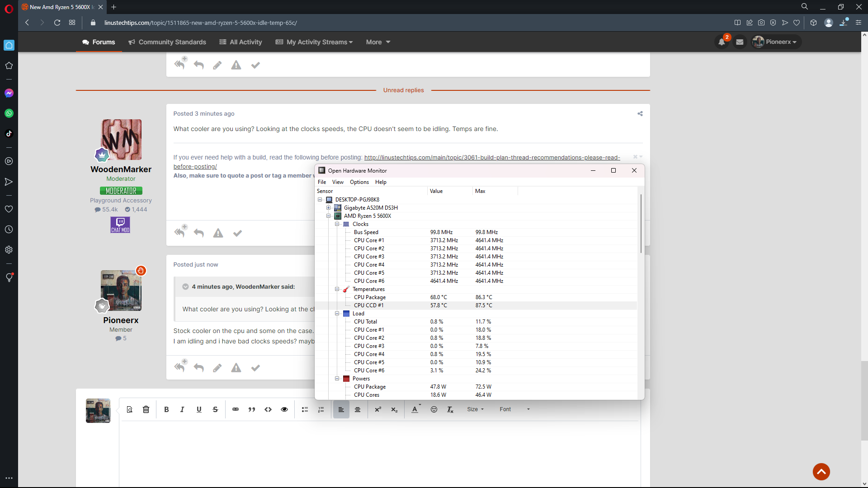Click the Hardware Monitor vertical scrollbar
This screenshot has height=488, width=868.
(641, 224)
